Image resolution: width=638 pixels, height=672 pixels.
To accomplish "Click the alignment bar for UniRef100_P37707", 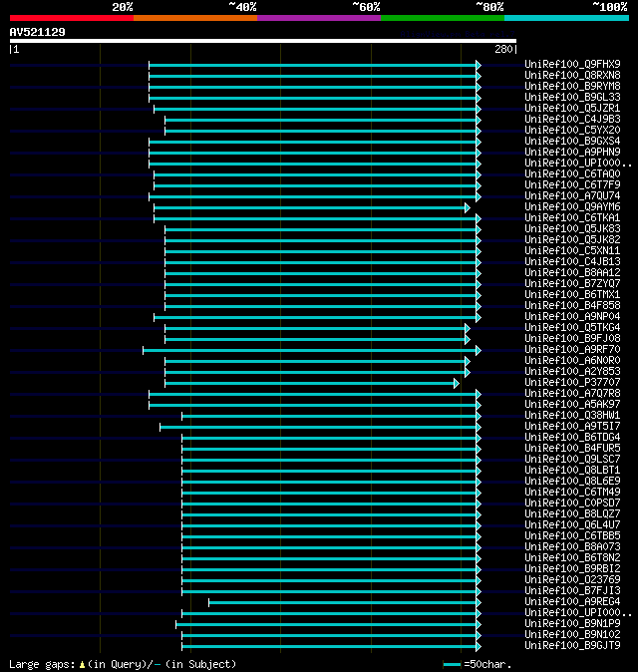I will pos(312,383).
